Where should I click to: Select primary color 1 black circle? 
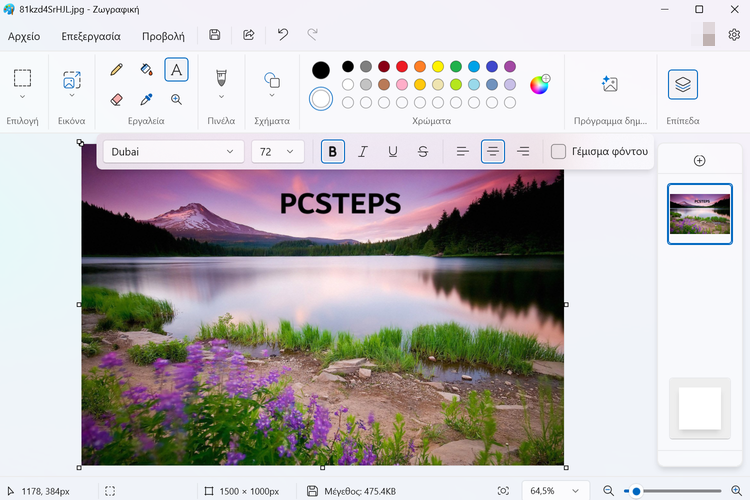click(321, 70)
